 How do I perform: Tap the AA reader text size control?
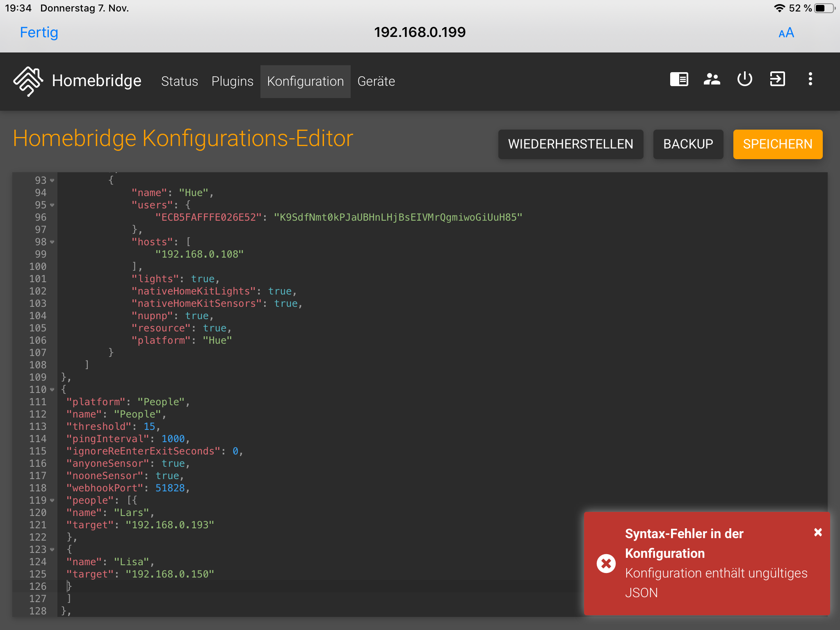[x=786, y=33]
